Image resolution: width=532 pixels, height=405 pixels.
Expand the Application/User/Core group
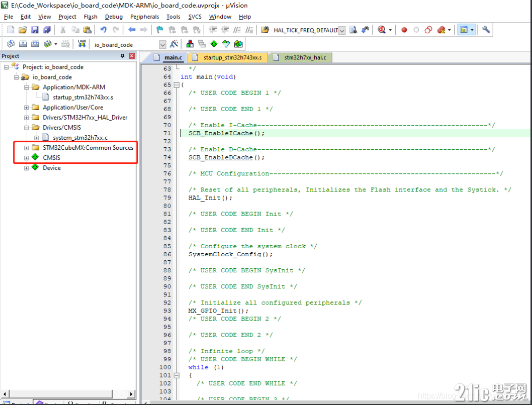27,108
